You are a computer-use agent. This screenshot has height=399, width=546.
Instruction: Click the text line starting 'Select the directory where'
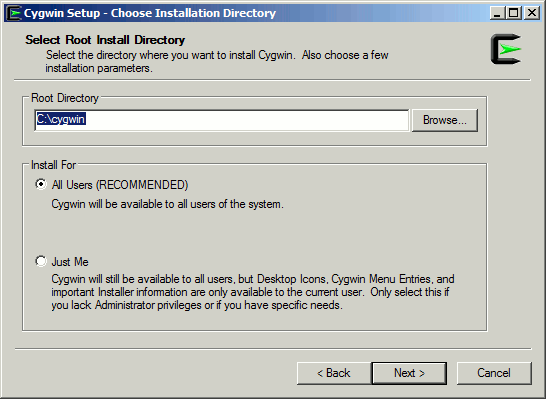click(217, 55)
